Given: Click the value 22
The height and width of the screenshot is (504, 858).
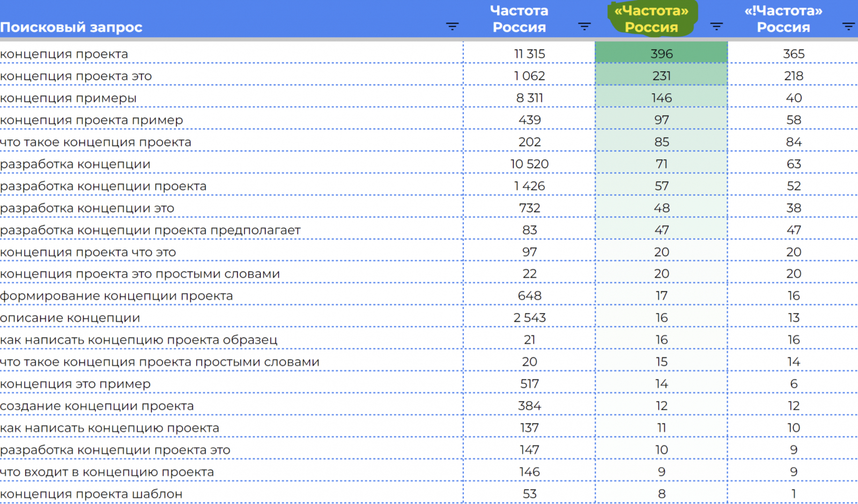Looking at the screenshot, I should [x=529, y=274].
